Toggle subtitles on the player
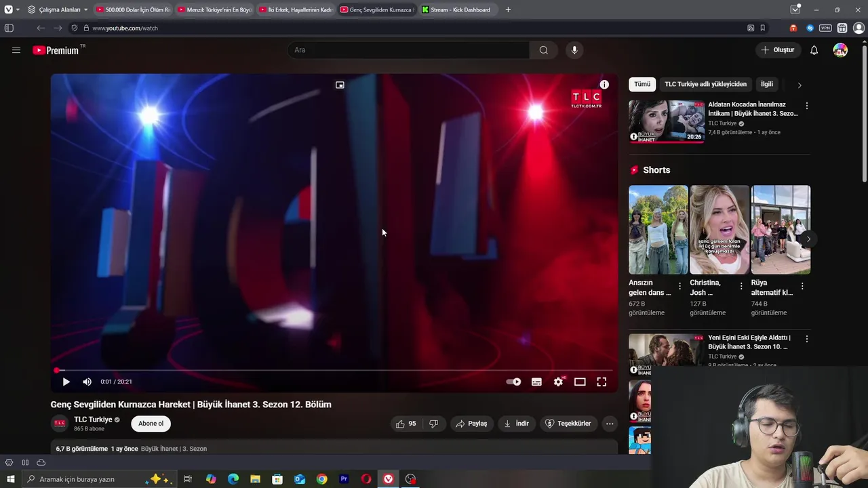868x488 pixels. tap(536, 382)
